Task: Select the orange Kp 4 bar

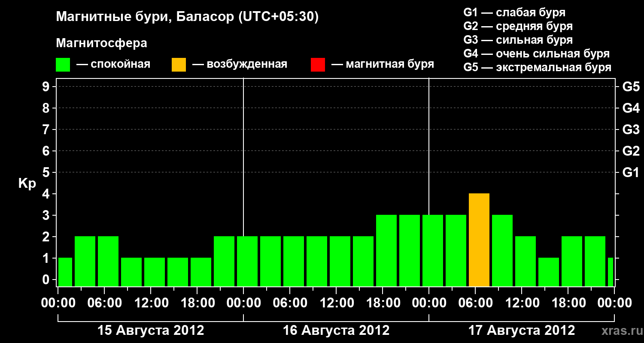Action: pyautogui.click(x=479, y=240)
